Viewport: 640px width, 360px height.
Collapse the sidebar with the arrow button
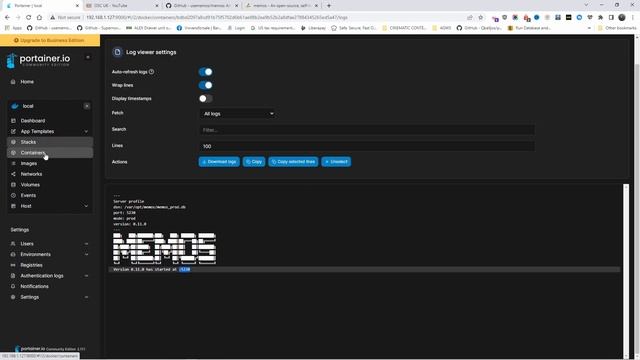tap(88, 57)
